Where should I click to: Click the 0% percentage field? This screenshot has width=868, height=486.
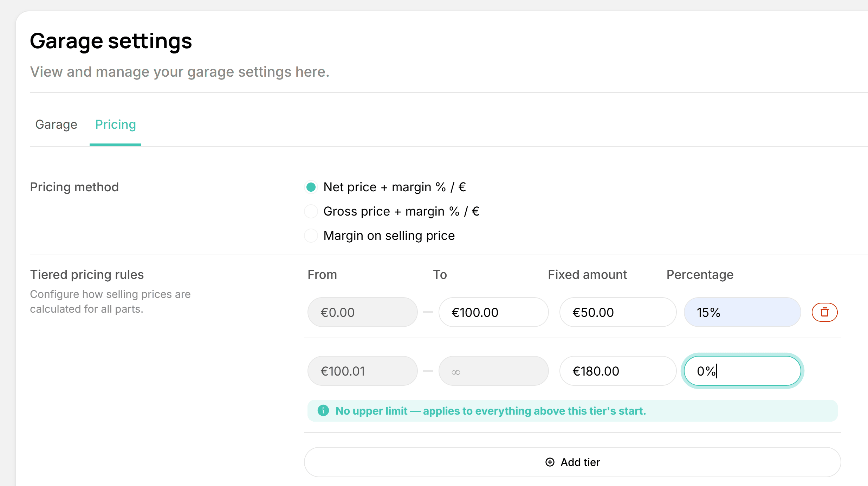[x=742, y=371]
